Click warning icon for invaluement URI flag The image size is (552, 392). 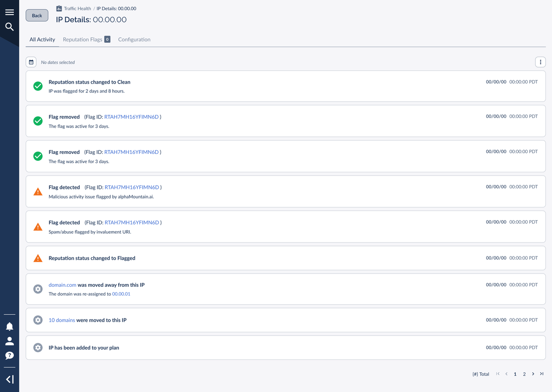tap(38, 227)
